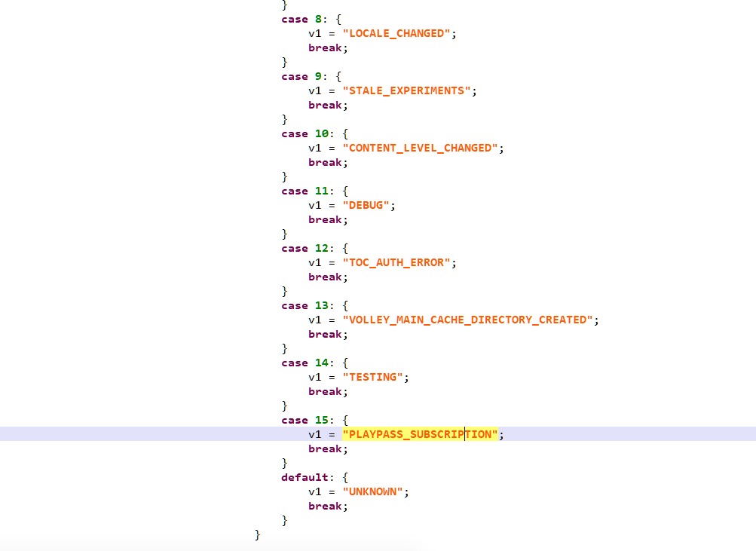756x551 pixels.
Task: Click the v1 variable assigned "UNKNOWN"
Action: coord(315,492)
